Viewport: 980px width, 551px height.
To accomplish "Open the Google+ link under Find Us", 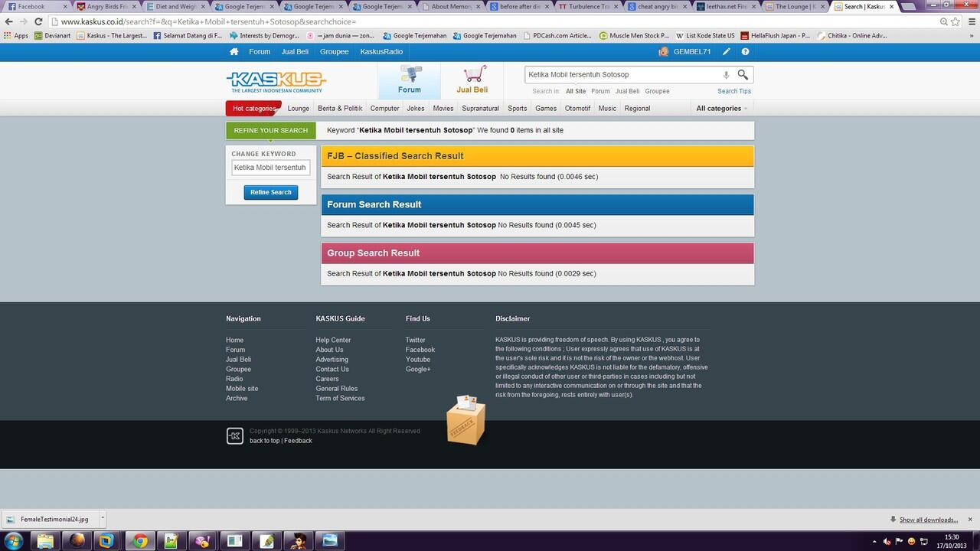I will point(418,369).
